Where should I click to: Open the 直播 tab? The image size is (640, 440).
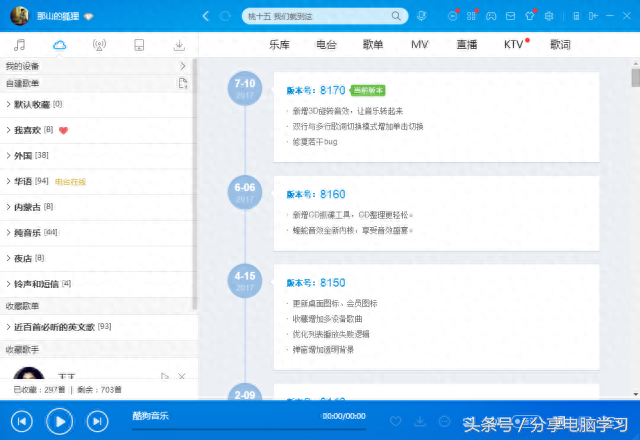[x=467, y=44]
